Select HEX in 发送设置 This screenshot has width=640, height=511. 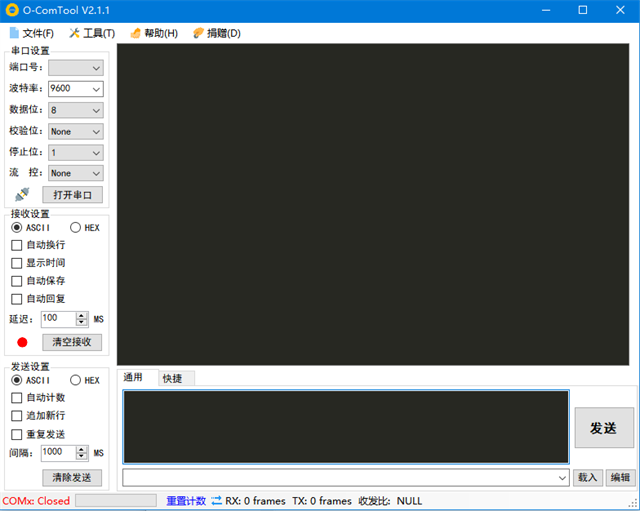(x=85, y=380)
